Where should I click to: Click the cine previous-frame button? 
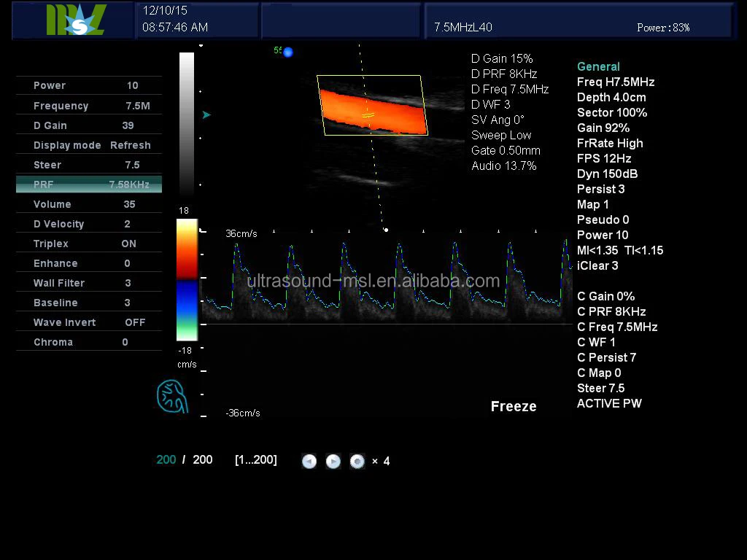click(309, 461)
